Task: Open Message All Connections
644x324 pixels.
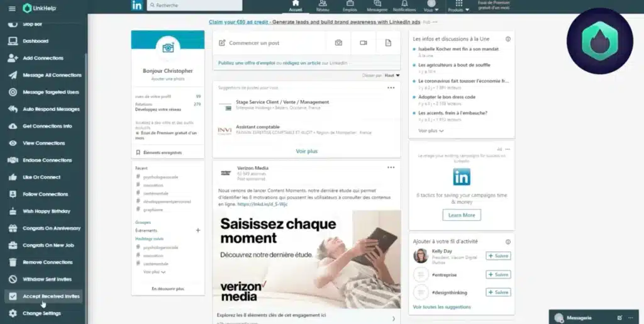Action: tap(52, 75)
